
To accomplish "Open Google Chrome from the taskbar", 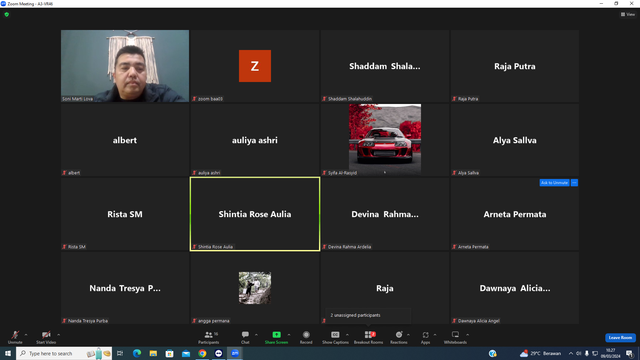I will tap(202, 353).
